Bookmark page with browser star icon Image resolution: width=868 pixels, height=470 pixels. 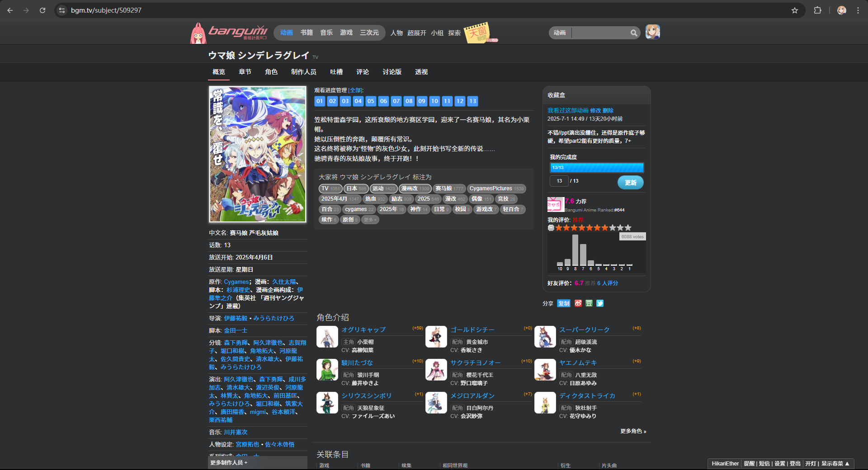[795, 10]
